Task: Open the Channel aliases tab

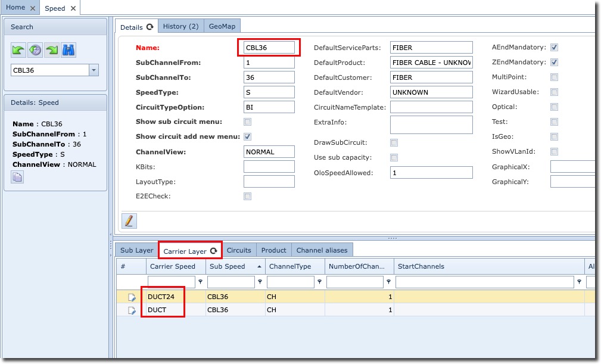Action: coord(323,250)
